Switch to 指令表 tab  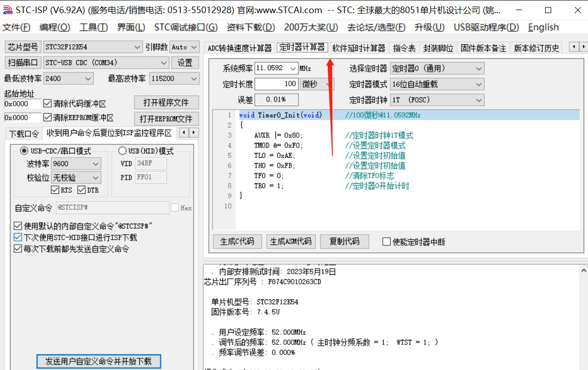pos(404,48)
